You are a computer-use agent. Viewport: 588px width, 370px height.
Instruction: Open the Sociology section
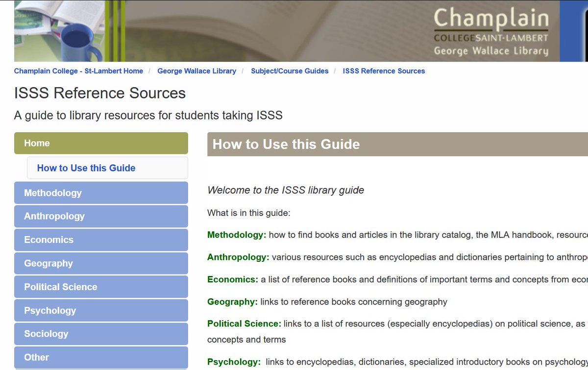[x=46, y=334]
